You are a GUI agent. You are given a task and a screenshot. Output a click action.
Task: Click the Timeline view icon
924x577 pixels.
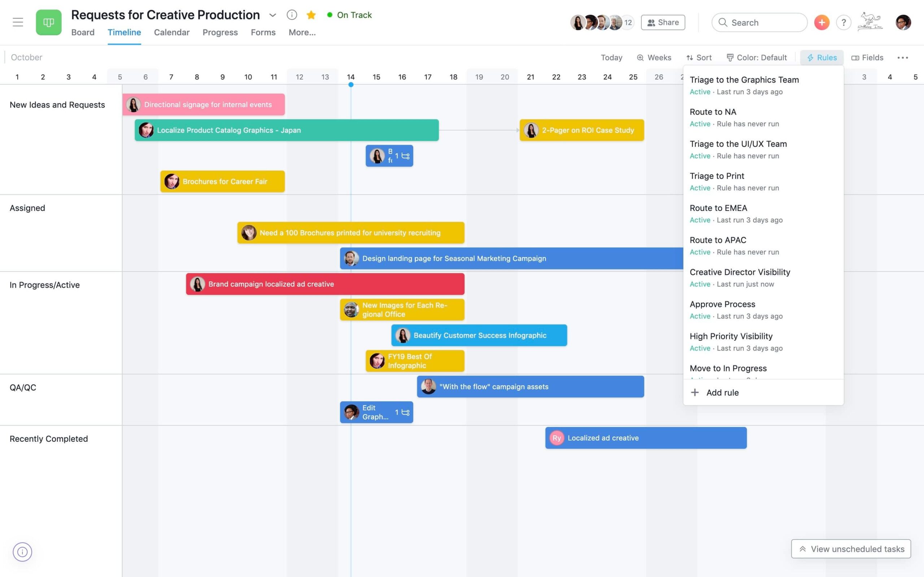(124, 32)
